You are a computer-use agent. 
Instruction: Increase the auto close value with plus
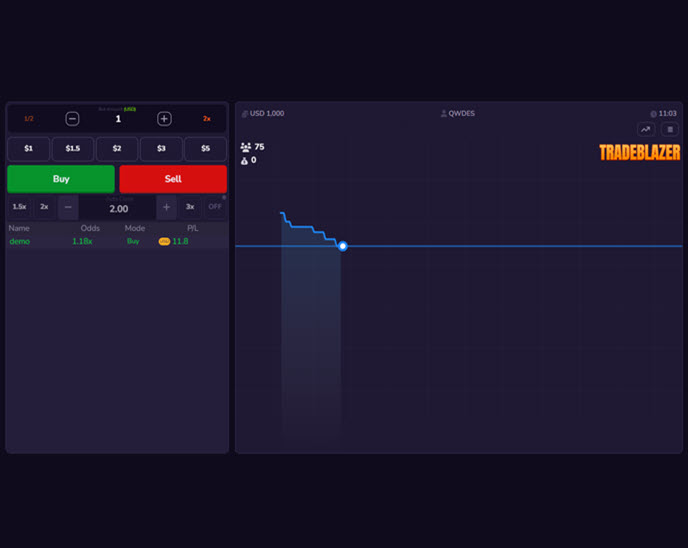[166, 207]
